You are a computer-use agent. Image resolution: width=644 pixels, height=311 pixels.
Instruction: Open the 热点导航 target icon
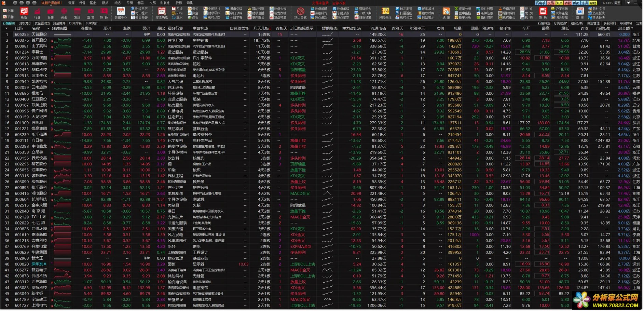pyautogui.click(x=301, y=13)
